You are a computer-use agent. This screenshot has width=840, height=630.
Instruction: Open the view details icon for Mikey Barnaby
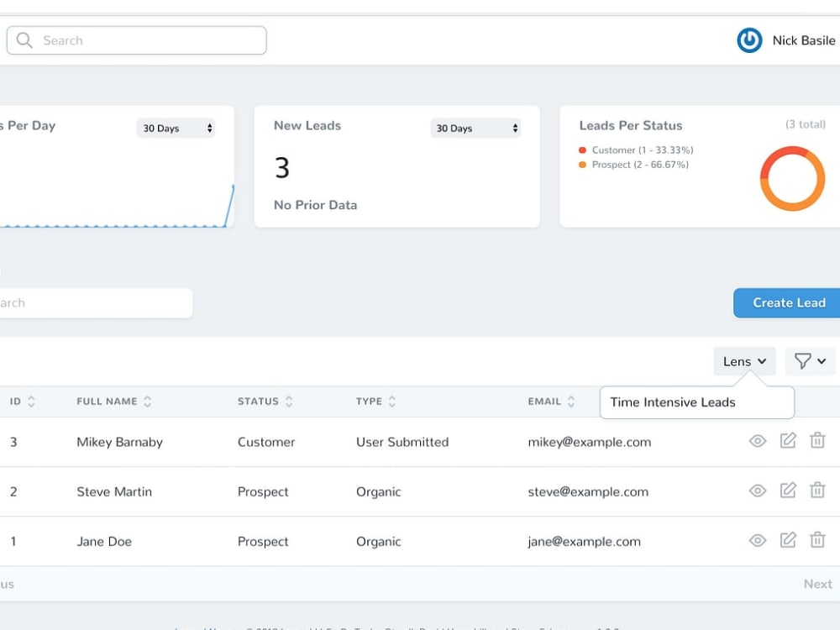[758, 442]
